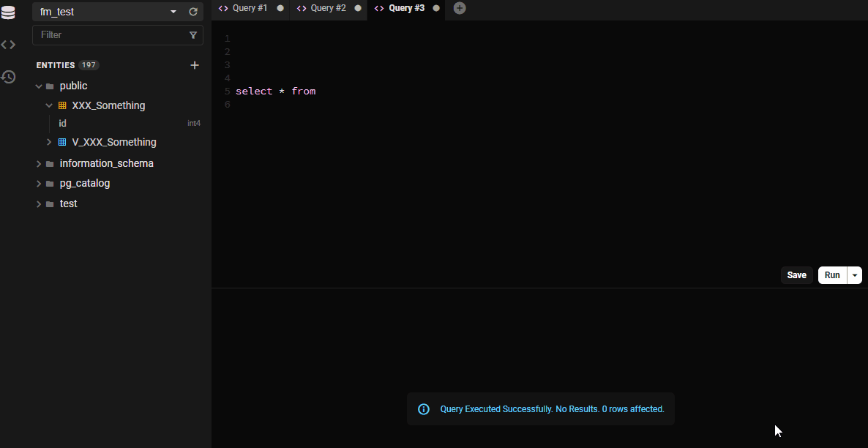The height and width of the screenshot is (448, 868).
Task: Select the id column under XXX_Something
Action: 62,123
